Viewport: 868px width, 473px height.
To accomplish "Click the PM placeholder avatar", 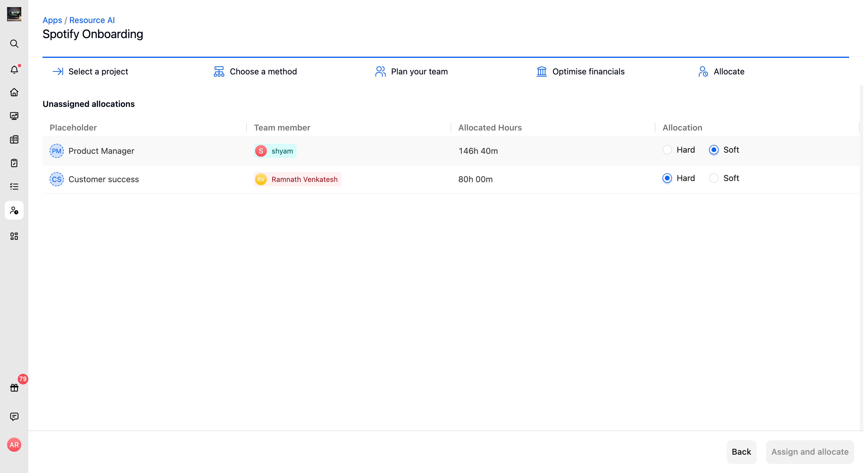I will coord(57,151).
